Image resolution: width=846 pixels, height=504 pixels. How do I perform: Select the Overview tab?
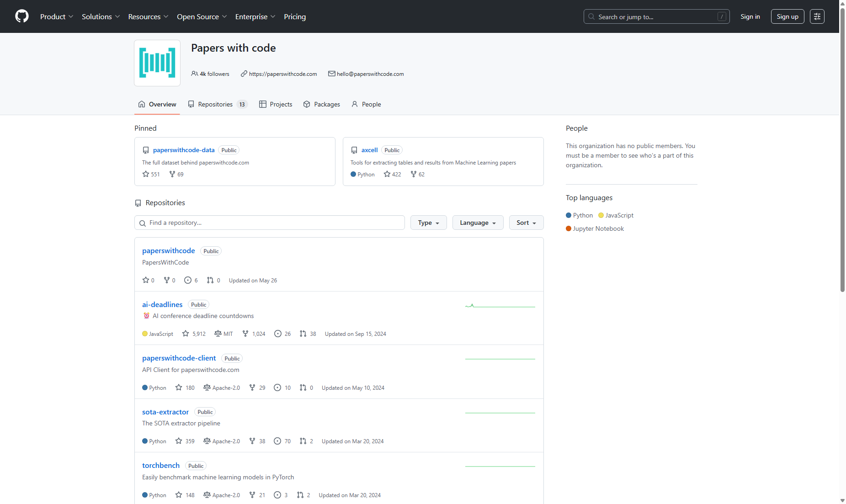point(157,104)
